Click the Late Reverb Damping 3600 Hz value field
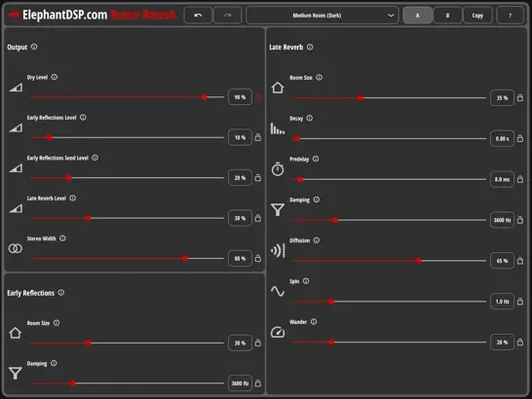This screenshot has height=399, width=532. click(502, 220)
